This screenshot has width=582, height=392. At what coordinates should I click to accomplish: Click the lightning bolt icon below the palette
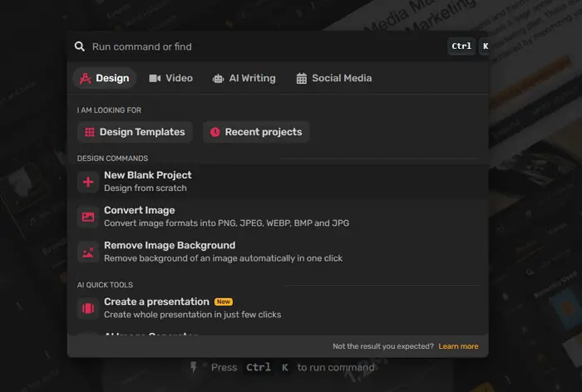194,367
